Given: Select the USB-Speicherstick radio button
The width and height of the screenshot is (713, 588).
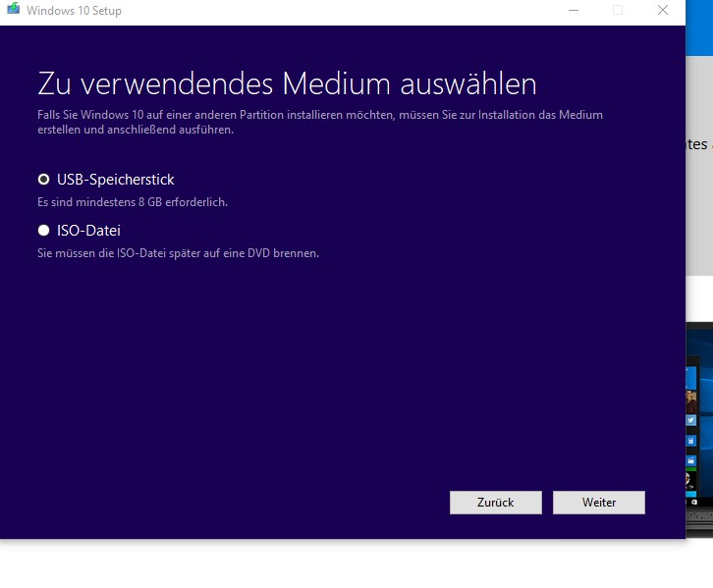Looking at the screenshot, I should (x=43, y=180).
